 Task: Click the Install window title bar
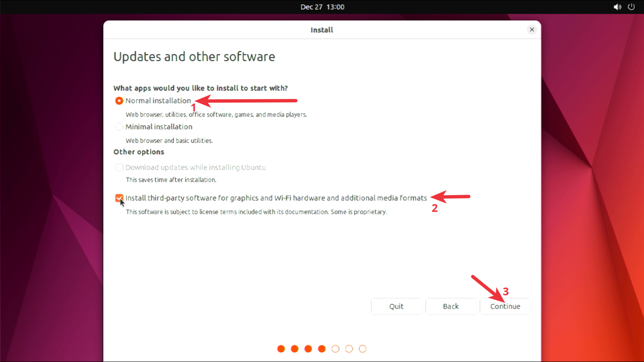tap(322, 30)
